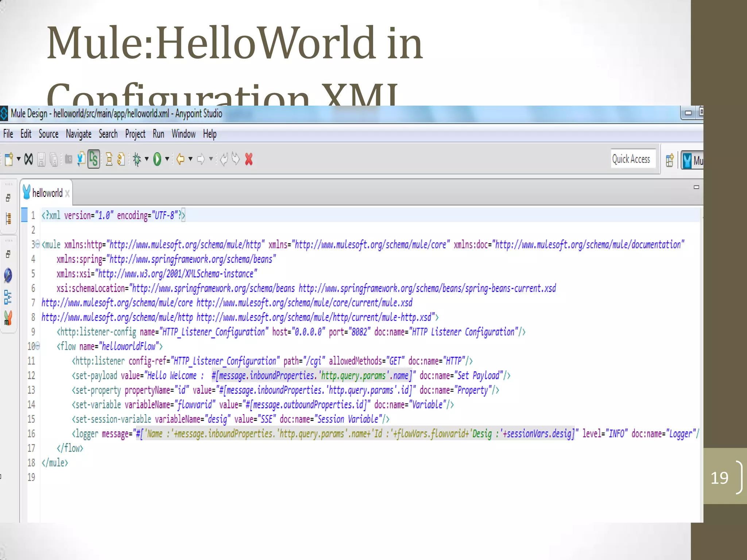Open the Edit menu
The image size is (747, 560).
click(x=26, y=134)
